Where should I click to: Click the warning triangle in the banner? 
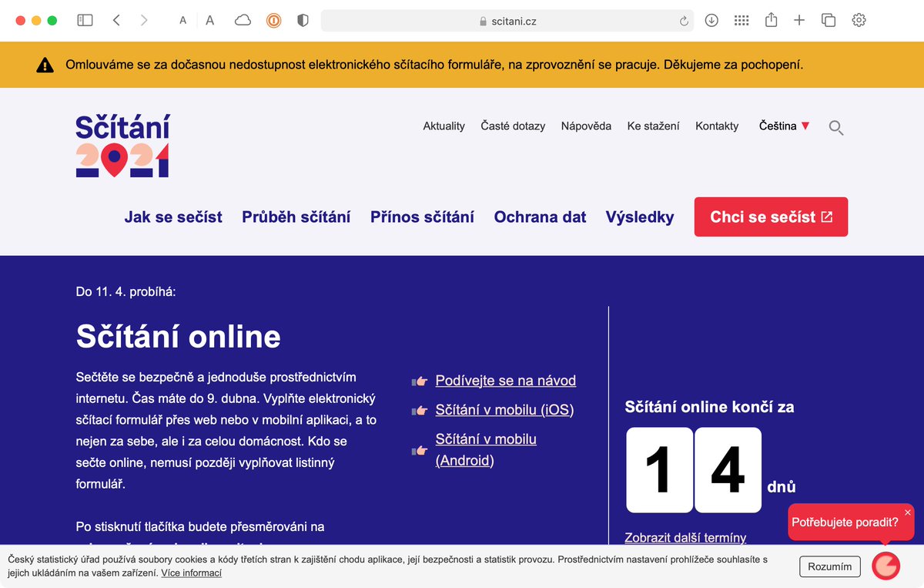45,66
